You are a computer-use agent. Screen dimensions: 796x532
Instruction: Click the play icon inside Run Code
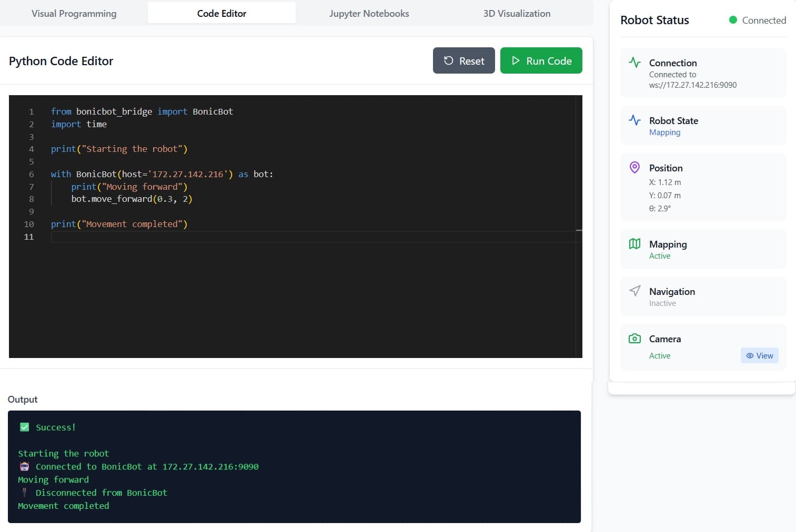[x=516, y=60]
